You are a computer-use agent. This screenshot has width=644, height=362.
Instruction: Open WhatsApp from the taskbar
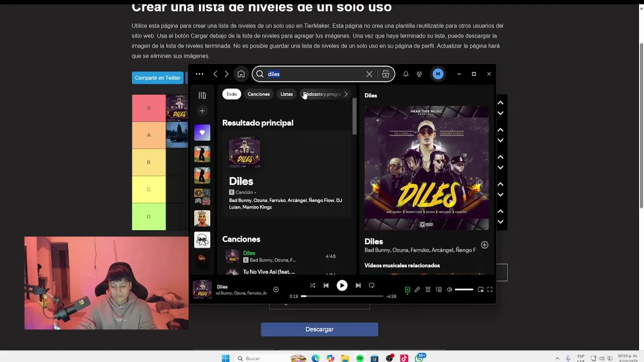click(420, 358)
